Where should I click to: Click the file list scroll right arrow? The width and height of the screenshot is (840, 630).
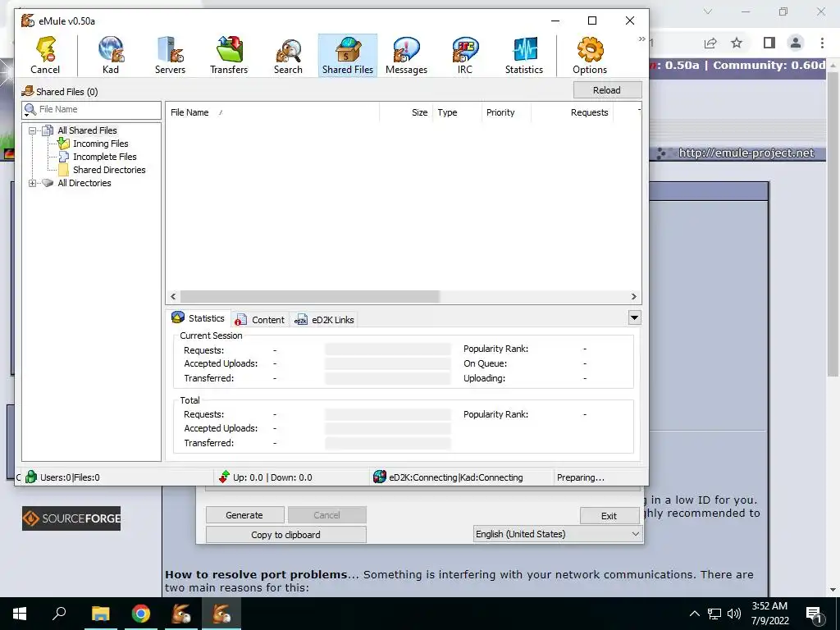(634, 297)
